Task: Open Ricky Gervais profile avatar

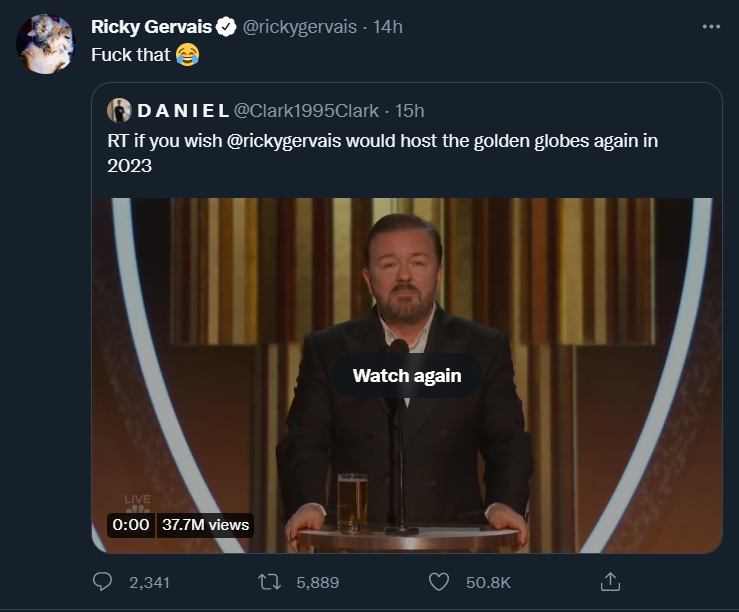Action: (46, 45)
